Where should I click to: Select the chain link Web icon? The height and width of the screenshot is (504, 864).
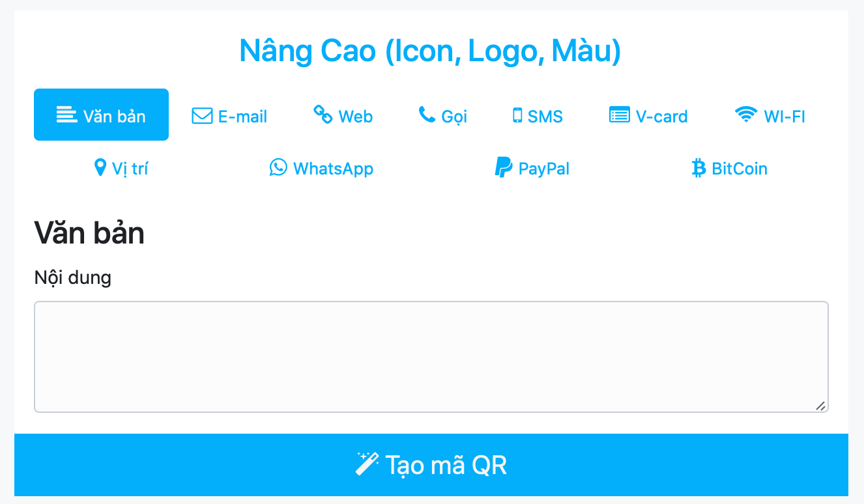click(x=323, y=115)
